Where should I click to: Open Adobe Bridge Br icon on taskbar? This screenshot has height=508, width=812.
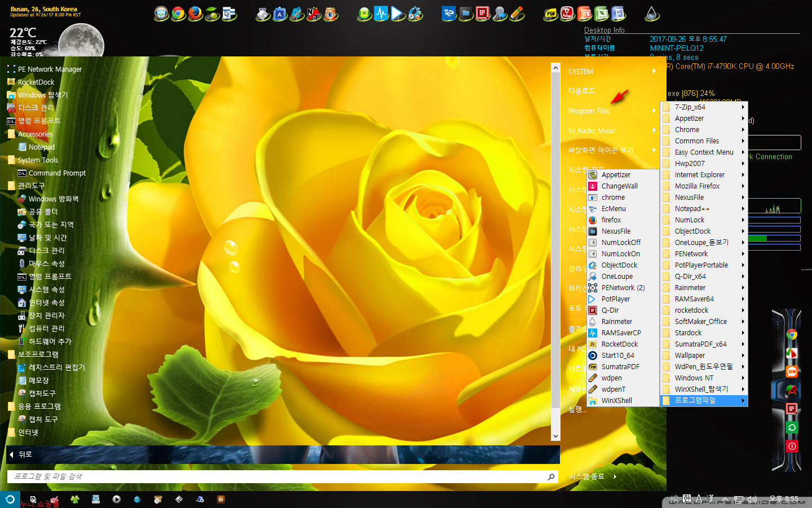[221, 500]
